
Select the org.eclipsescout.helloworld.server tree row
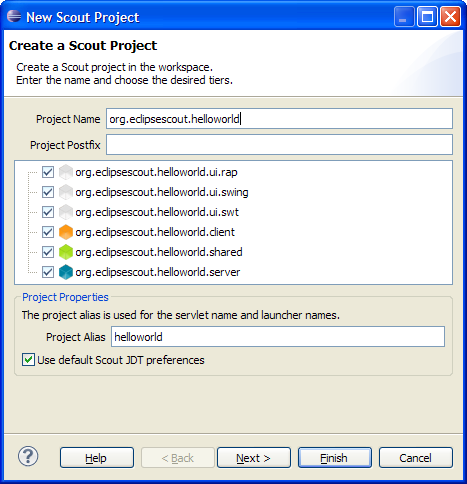(x=158, y=272)
